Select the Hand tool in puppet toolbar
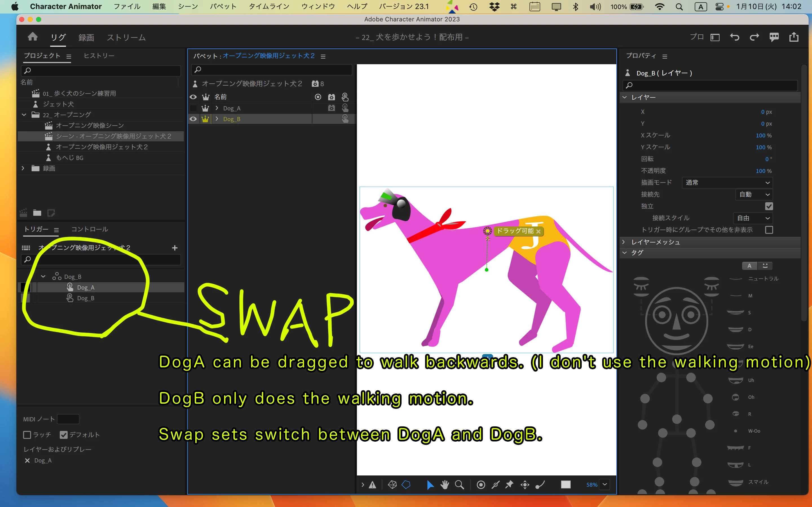This screenshot has width=812, height=507. click(445, 484)
